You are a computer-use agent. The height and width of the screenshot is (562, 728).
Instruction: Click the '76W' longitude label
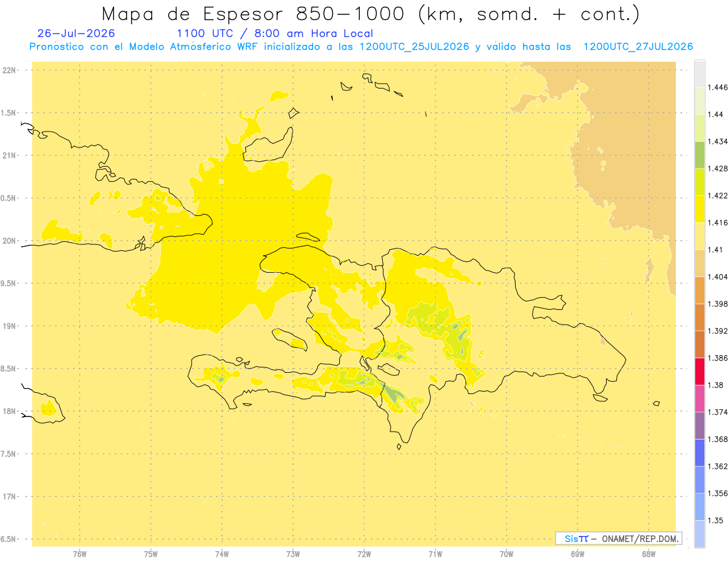79,554
